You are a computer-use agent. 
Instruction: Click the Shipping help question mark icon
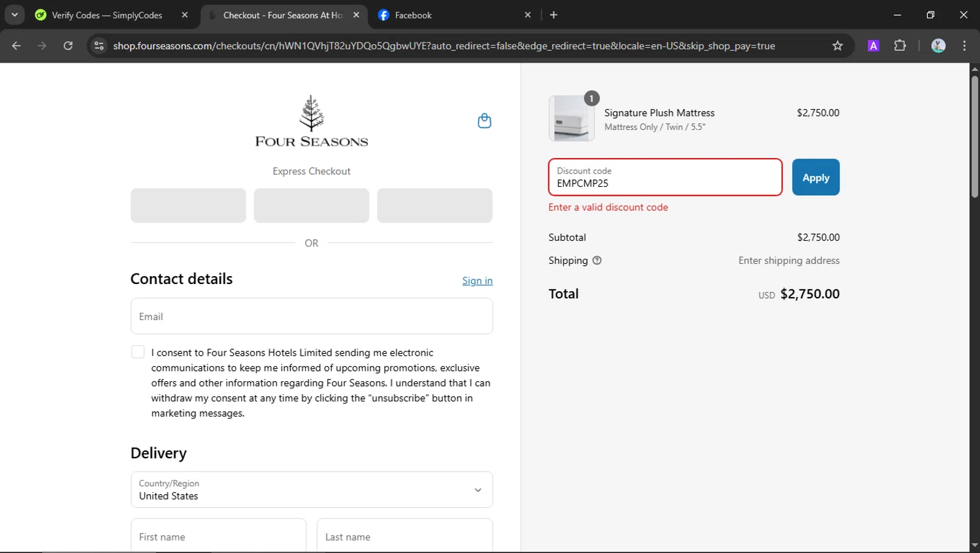click(x=596, y=261)
